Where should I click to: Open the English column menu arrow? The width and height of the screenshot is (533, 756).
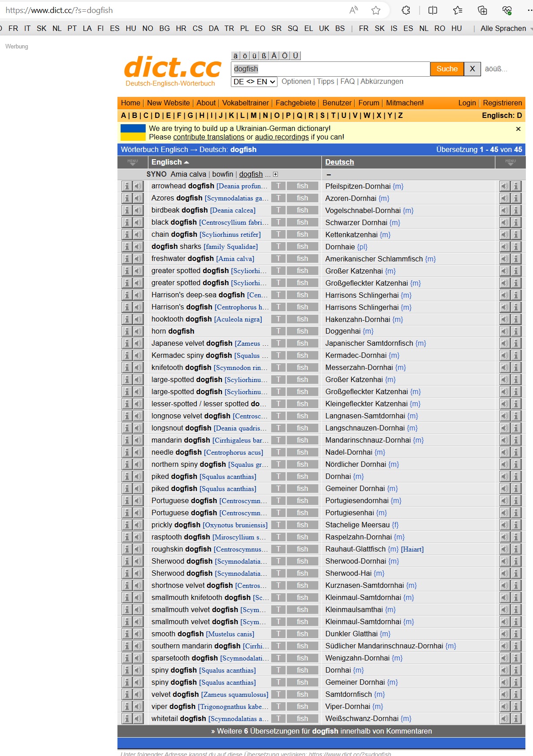click(132, 162)
